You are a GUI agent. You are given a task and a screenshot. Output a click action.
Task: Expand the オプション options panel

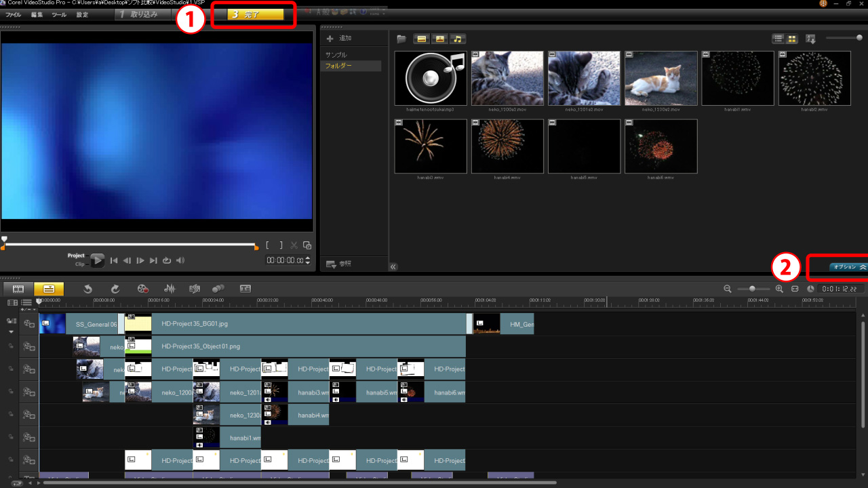click(x=848, y=267)
